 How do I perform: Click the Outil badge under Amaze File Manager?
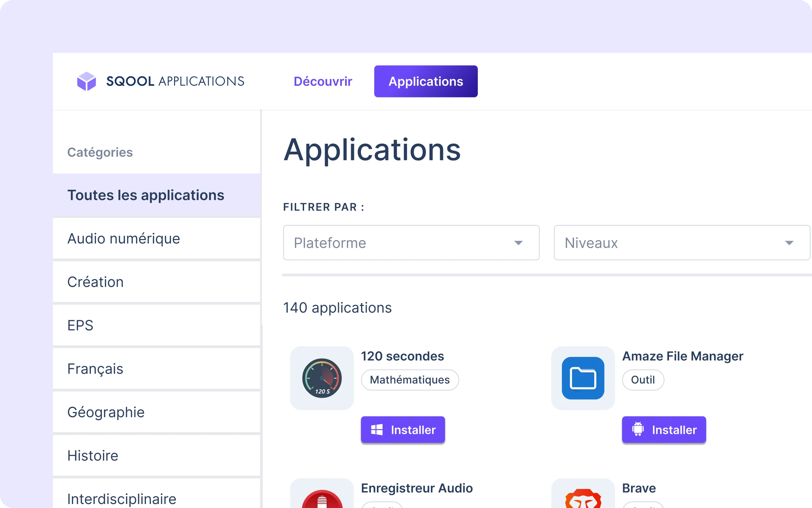(643, 380)
